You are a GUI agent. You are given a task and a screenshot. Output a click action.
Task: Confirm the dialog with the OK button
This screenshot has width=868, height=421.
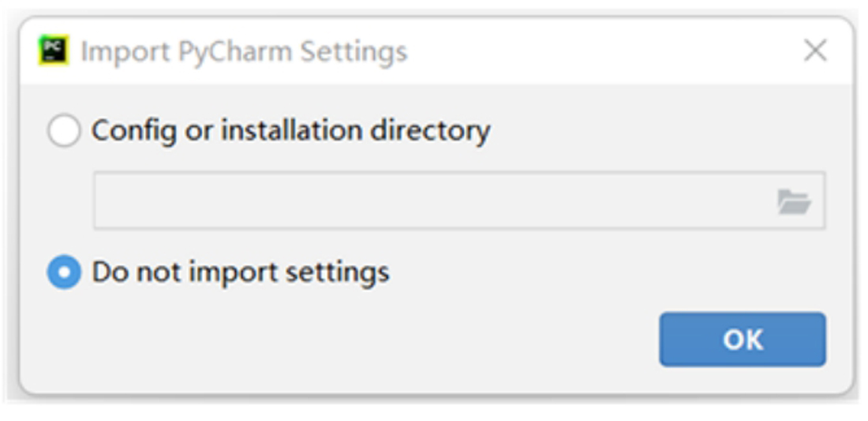pyautogui.click(x=743, y=339)
